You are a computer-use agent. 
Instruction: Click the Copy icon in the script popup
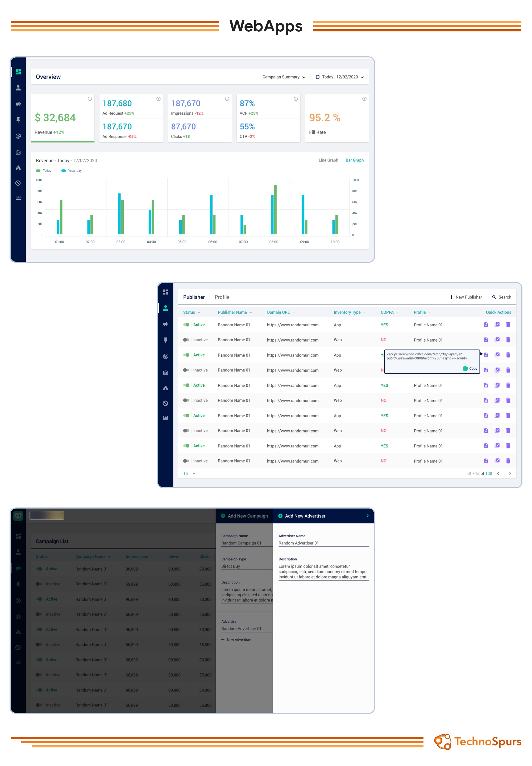(465, 368)
